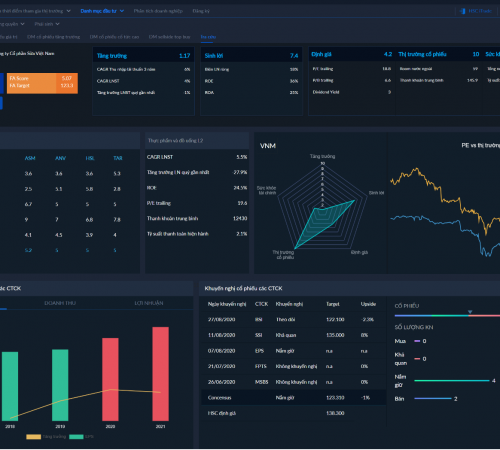This screenshot has height=450, width=500.
Task: Select the 27/08/2020 Theo dõi recommendation row
Action: pos(294,319)
